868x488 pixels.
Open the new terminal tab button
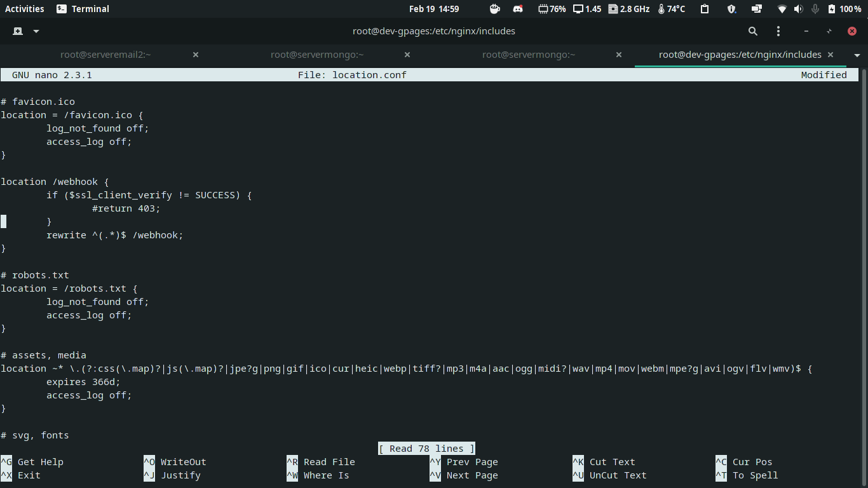pos(18,31)
